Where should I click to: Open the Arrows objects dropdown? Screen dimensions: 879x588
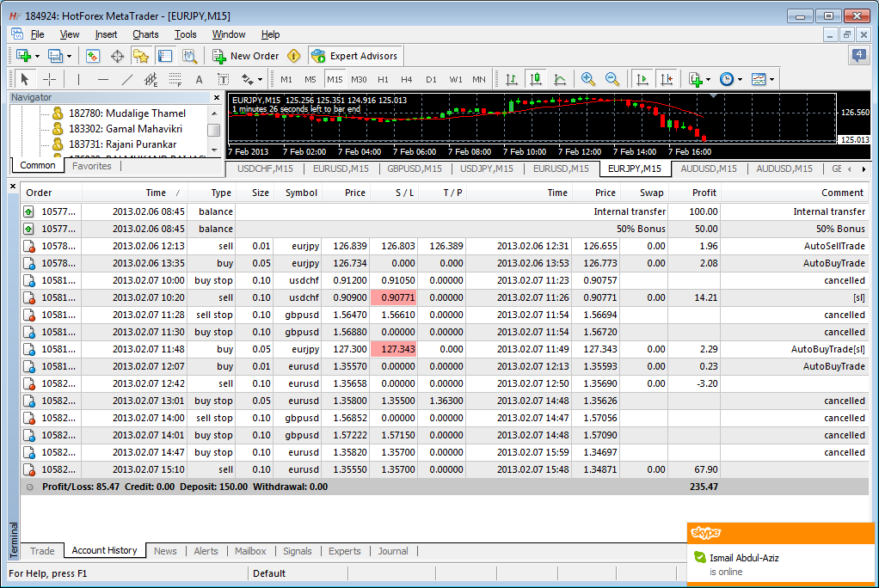click(x=252, y=79)
